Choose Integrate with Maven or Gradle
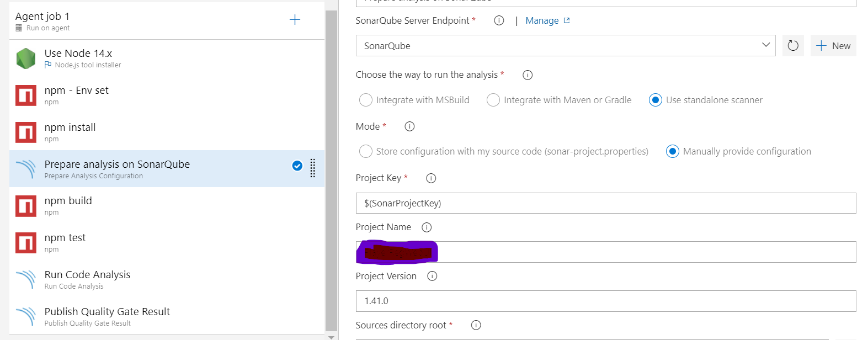The width and height of the screenshot is (868, 340). 493,100
